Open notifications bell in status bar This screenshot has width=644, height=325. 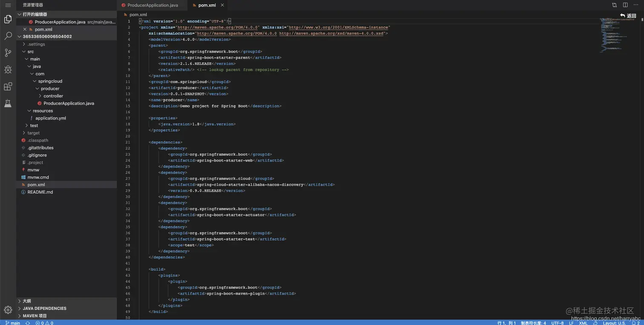[635, 323]
